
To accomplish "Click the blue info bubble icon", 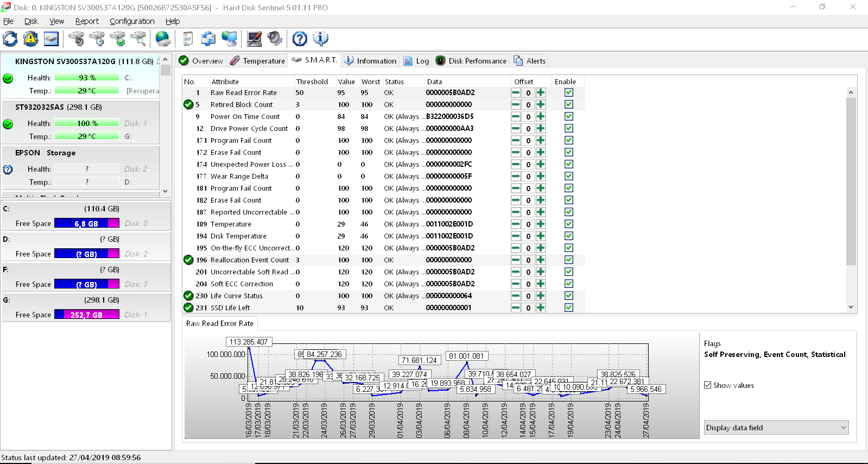I will pyautogui.click(x=321, y=39).
